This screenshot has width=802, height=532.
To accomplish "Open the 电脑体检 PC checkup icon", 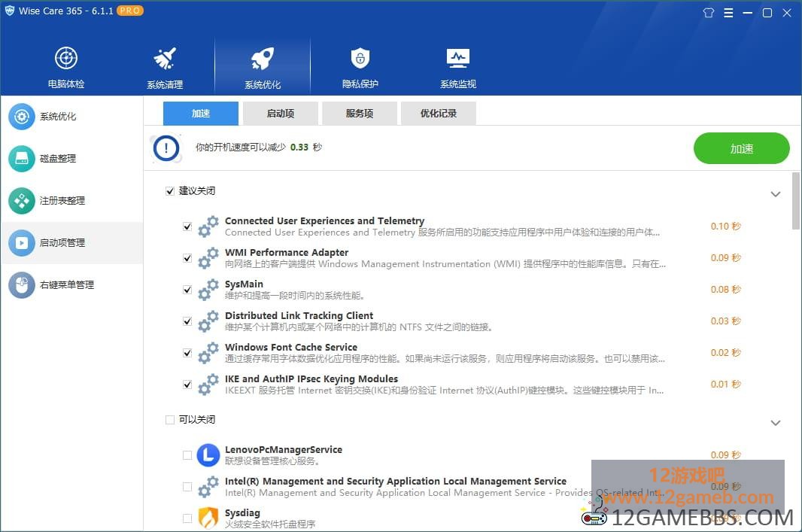I will 66,58.
